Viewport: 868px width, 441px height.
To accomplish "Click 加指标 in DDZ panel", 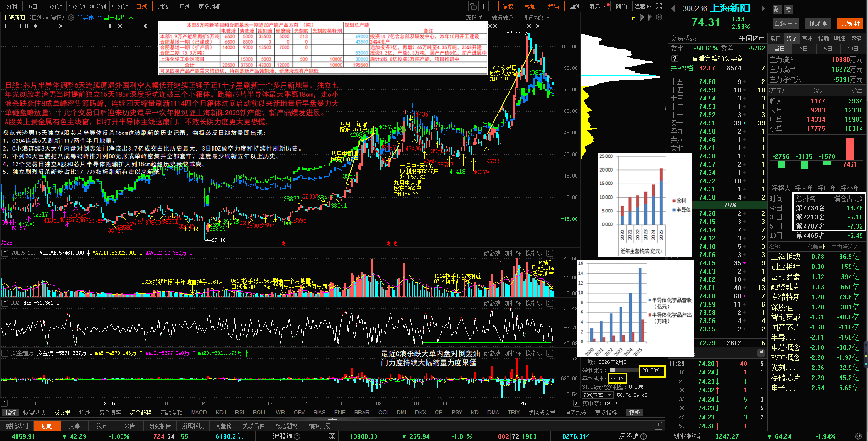I will click(x=513, y=303).
